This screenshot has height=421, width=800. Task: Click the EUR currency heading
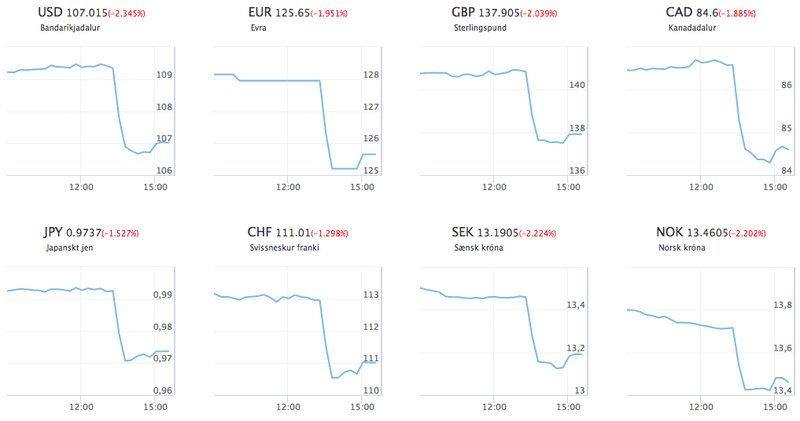coord(258,12)
